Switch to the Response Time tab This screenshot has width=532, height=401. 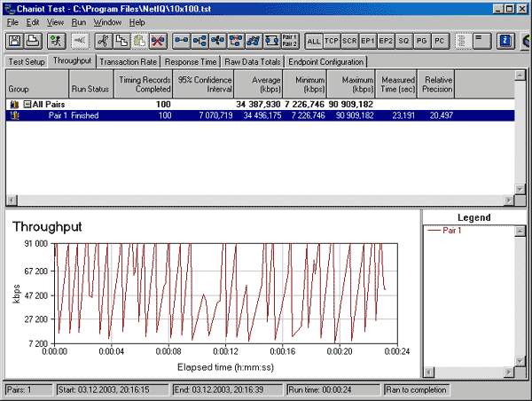tap(191, 62)
